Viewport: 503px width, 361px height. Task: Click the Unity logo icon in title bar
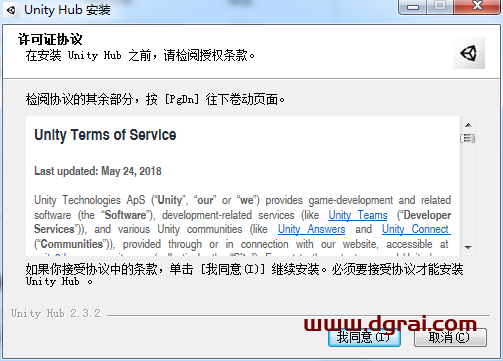point(11,10)
